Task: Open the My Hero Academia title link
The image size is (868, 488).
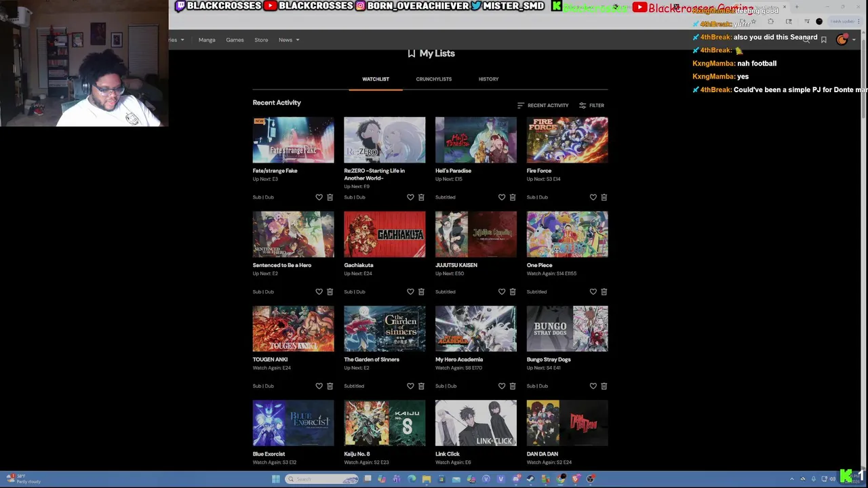Action: pyautogui.click(x=459, y=359)
